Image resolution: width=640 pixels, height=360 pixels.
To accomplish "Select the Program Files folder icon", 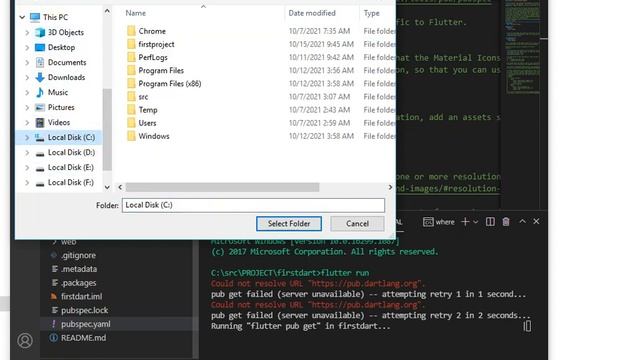I will click(x=131, y=70).
